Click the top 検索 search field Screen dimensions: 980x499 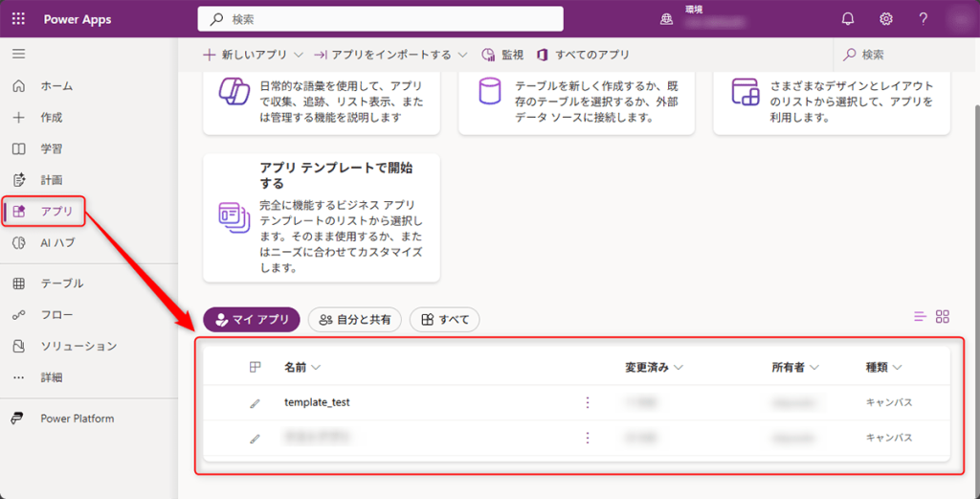click(x=381, y=19)
